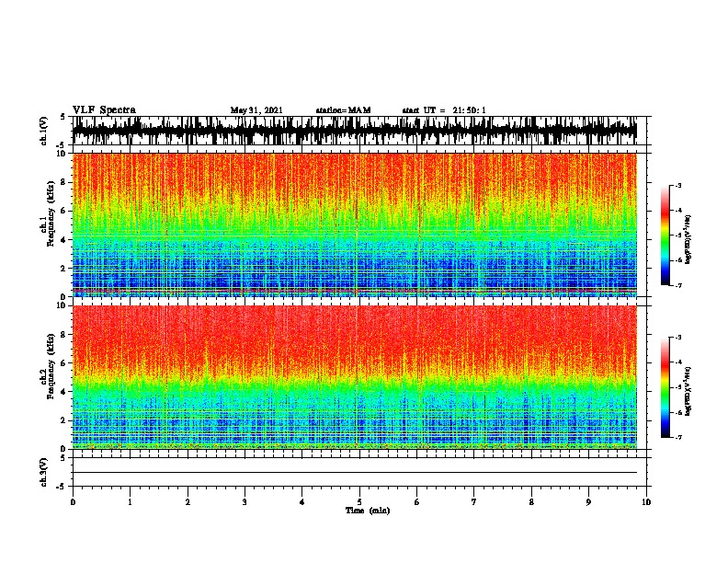Click the flat ch.3(V) trace line
The width and height of the screenshot is (728, 563).
[x=355, y=473]
